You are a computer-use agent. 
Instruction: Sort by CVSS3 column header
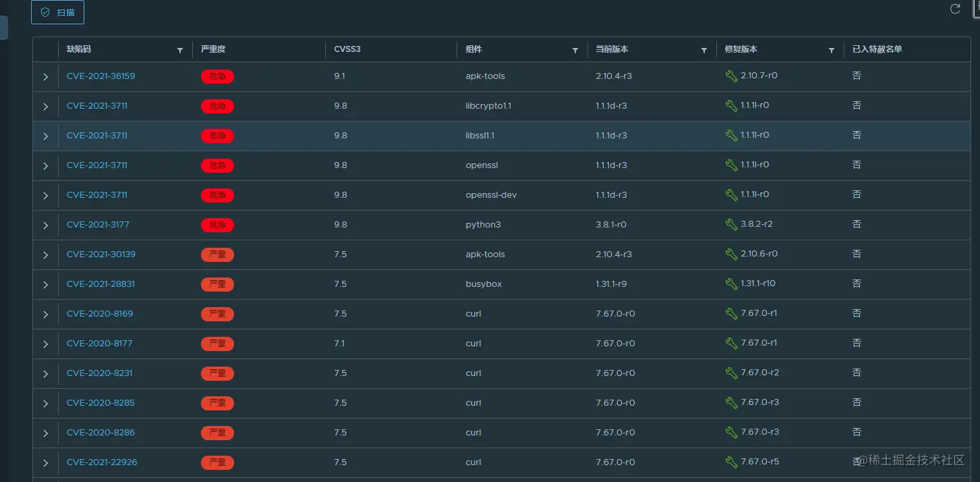click(347, 49)
